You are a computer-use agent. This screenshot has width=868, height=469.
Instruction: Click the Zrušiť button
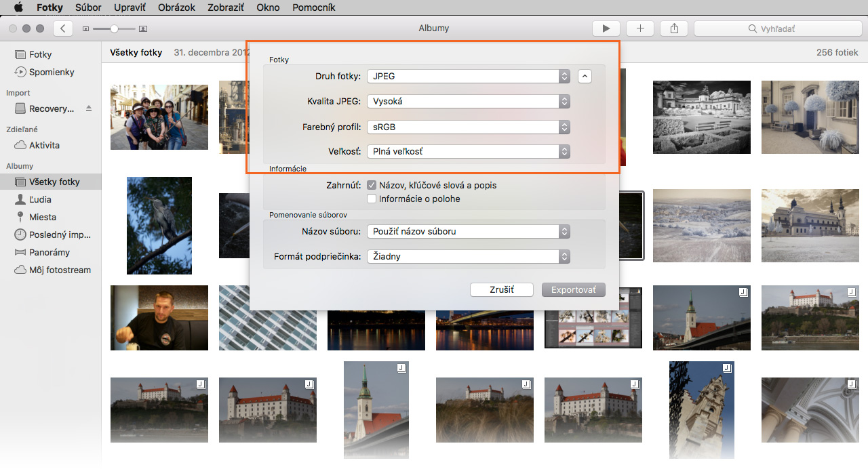(501, 290)
